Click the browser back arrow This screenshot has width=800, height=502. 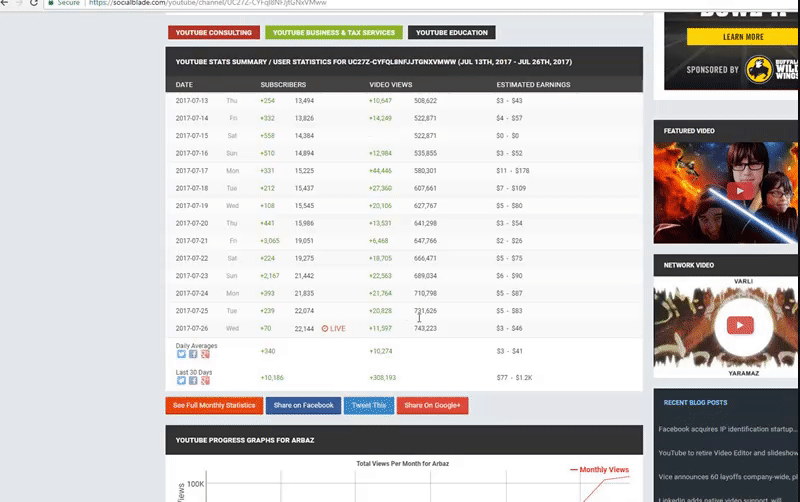tap(5, 3)
